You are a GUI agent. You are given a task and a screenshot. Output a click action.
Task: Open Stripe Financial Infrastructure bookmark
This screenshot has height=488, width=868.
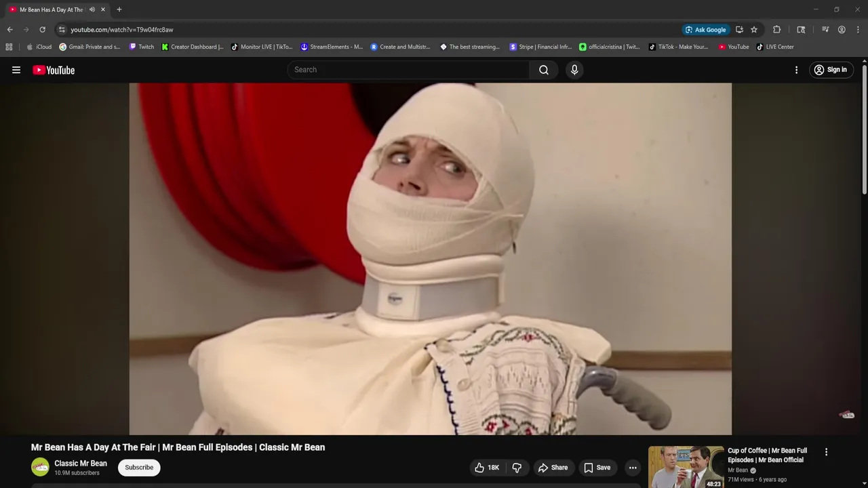click(x=540, y=47)
